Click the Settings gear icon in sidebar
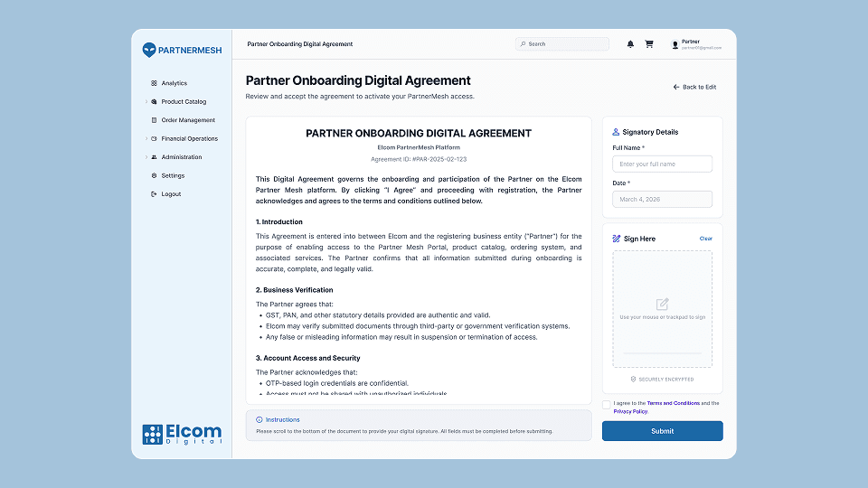The image size is (868, 488). tap(154, 175)
